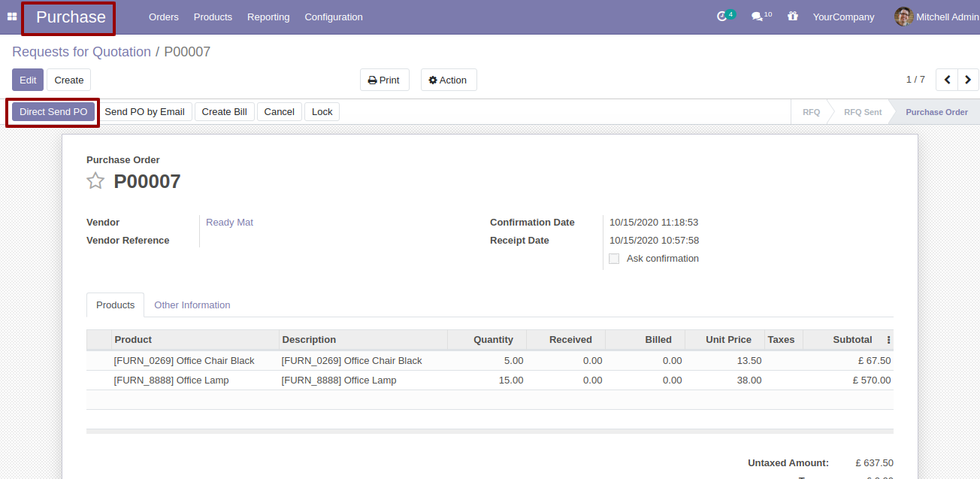Mark P00007 as favorite with star
The image size is (980, 479).
[95, 181]
